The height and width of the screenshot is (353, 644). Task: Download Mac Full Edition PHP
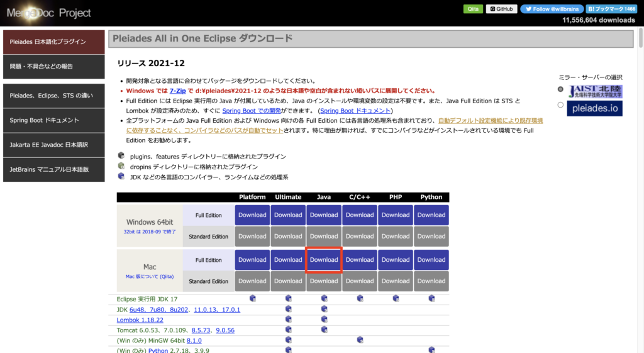pos(396,260)
